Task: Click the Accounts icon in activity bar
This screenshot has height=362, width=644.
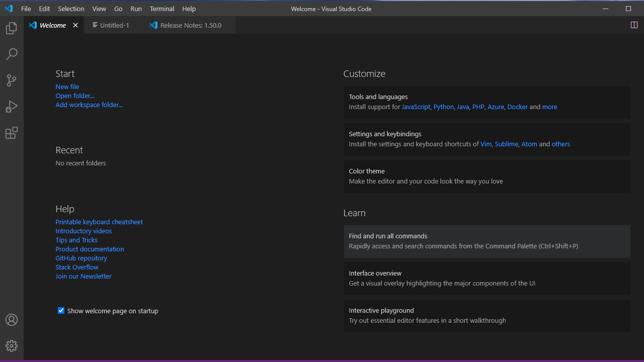Action: tap(11, 320)
